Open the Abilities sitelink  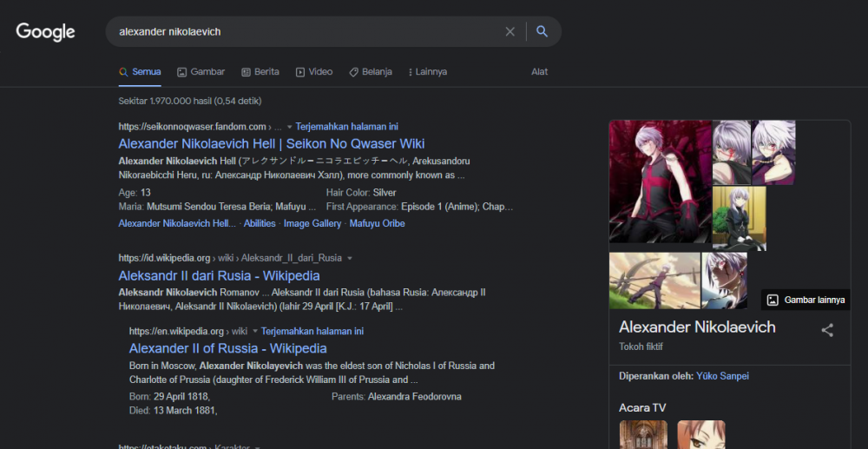click(260, 224)
